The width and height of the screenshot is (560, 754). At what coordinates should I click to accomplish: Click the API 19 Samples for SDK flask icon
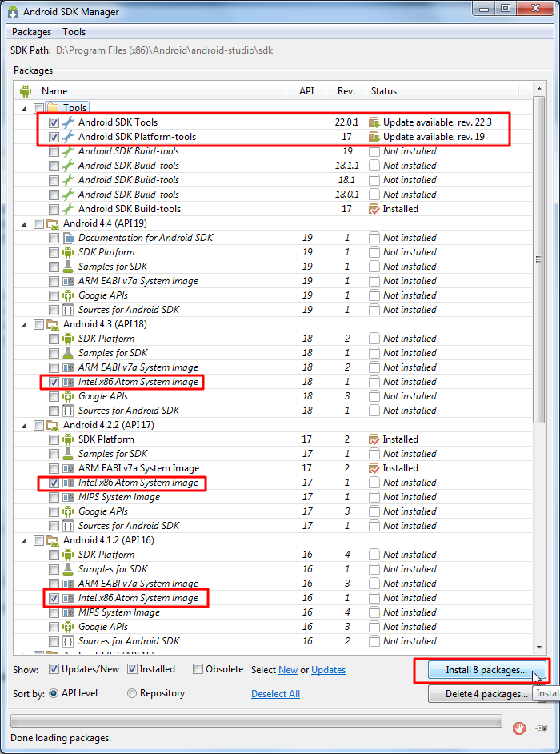(68, 267)
